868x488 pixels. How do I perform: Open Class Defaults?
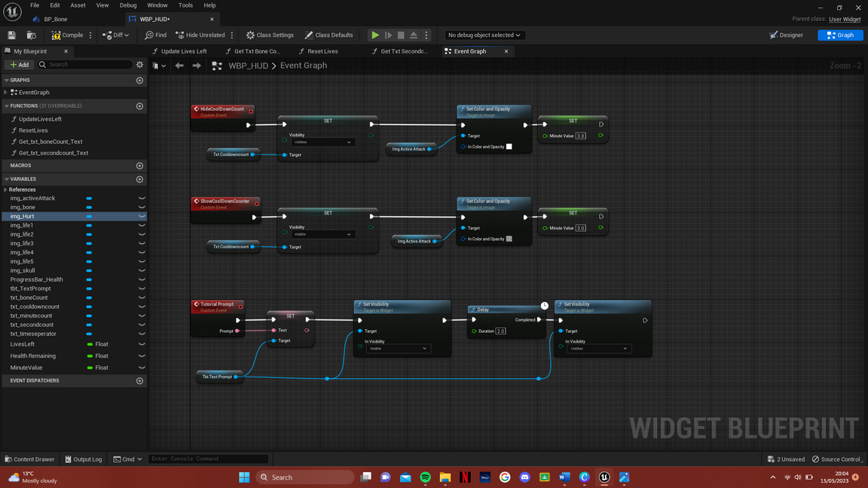pos(329,35)
